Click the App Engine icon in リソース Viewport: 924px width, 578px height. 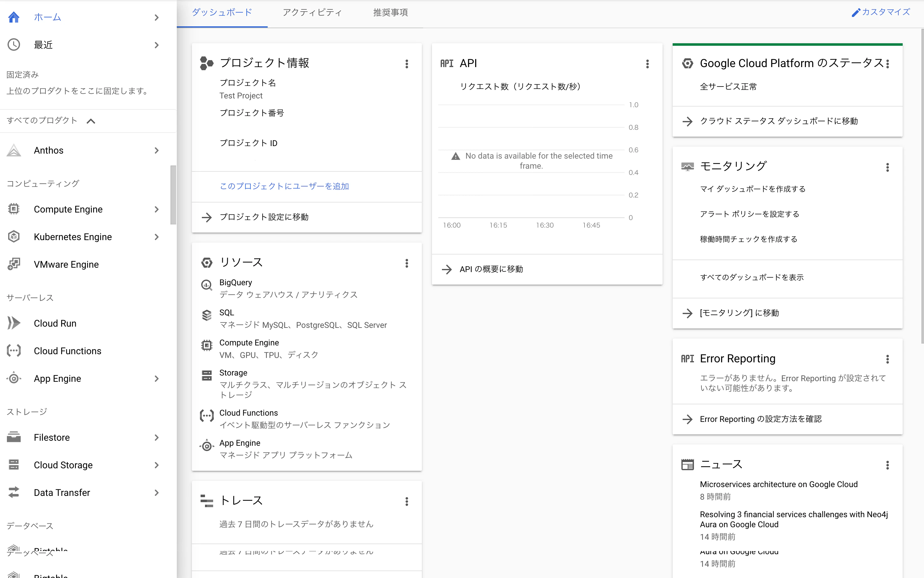(207, 445)
